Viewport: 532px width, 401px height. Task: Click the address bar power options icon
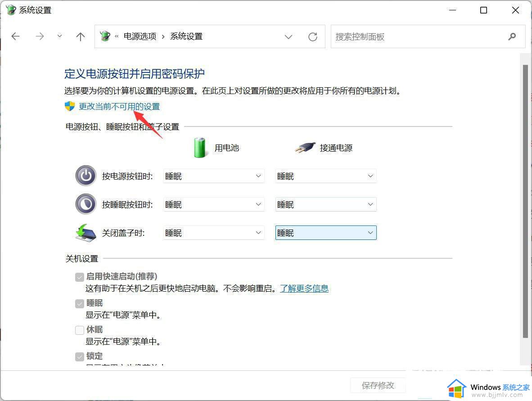tap(105, 36)
